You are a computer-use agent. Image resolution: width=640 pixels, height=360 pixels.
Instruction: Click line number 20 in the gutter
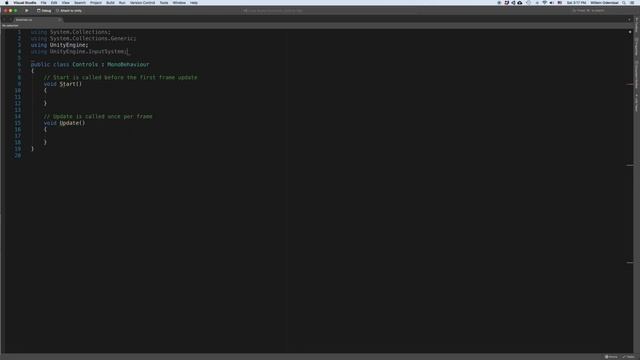[x=18, y=156]
